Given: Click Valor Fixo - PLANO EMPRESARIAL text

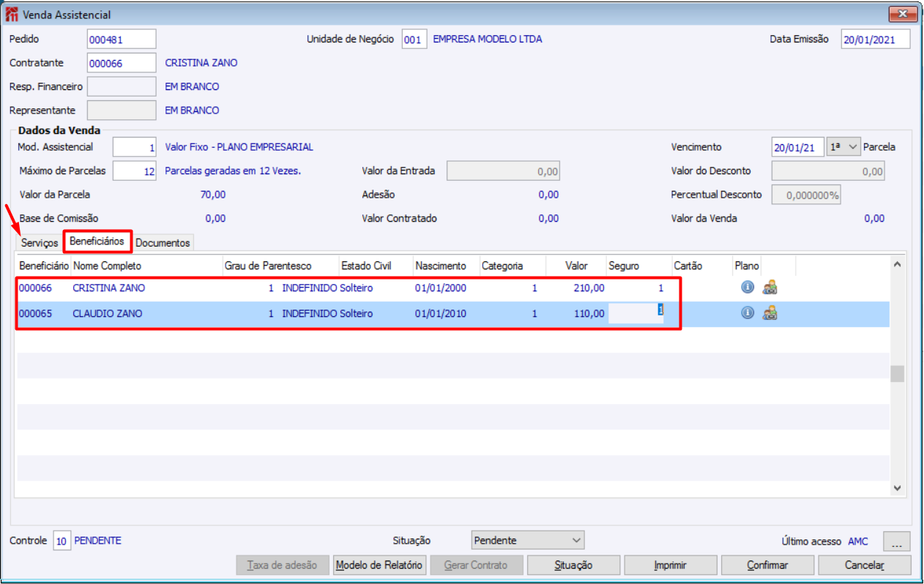Looking at the screenshot, I should pyautogui.click(x=239, y=147).
